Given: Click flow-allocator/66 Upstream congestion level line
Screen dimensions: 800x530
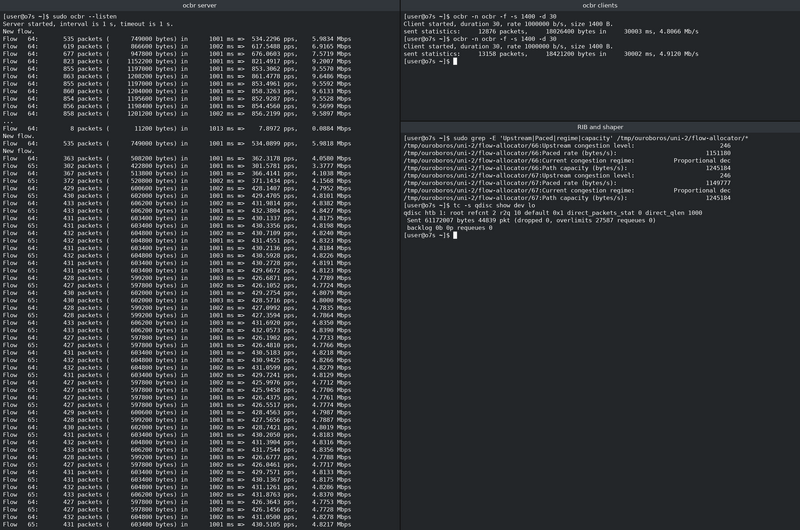Looking at the screenshot, I should click(x=567, y=146).
